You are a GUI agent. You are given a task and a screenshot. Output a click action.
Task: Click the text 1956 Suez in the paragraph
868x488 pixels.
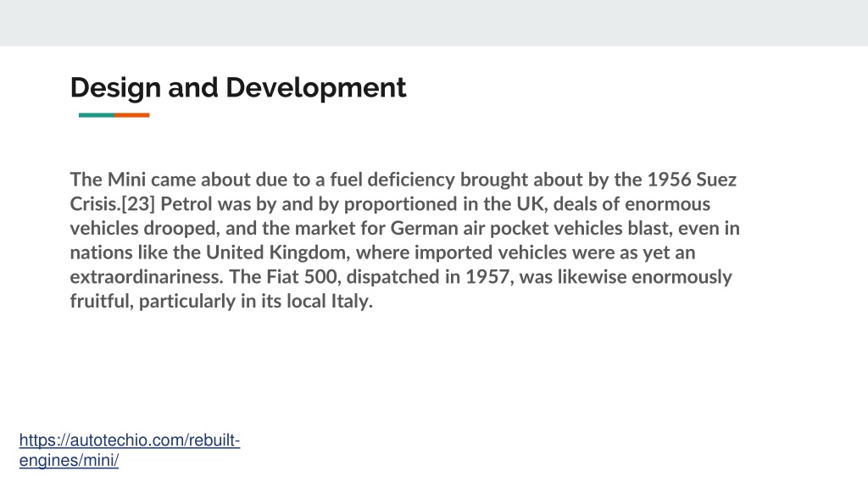click(x=692, y=180)
